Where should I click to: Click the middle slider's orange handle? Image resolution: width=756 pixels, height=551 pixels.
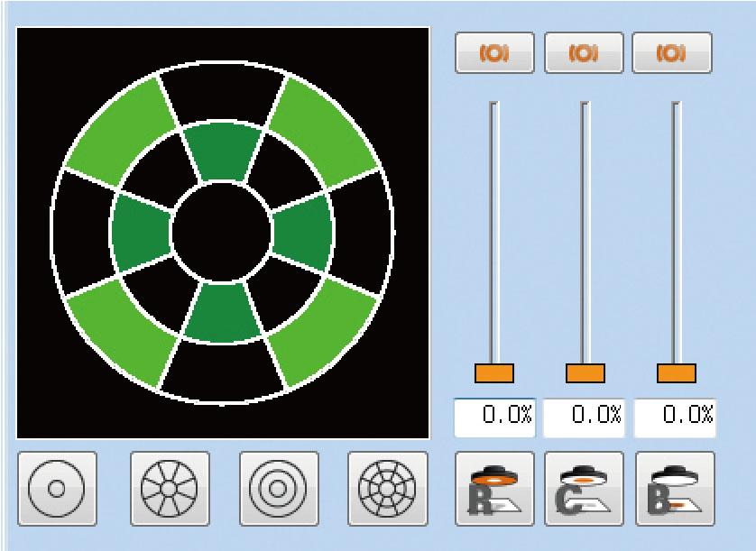click(585, 373)
